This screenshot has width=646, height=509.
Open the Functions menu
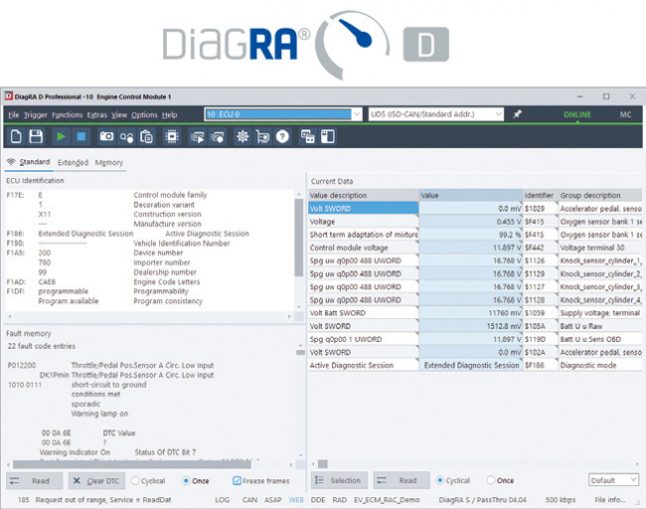(x=67, y=115)
